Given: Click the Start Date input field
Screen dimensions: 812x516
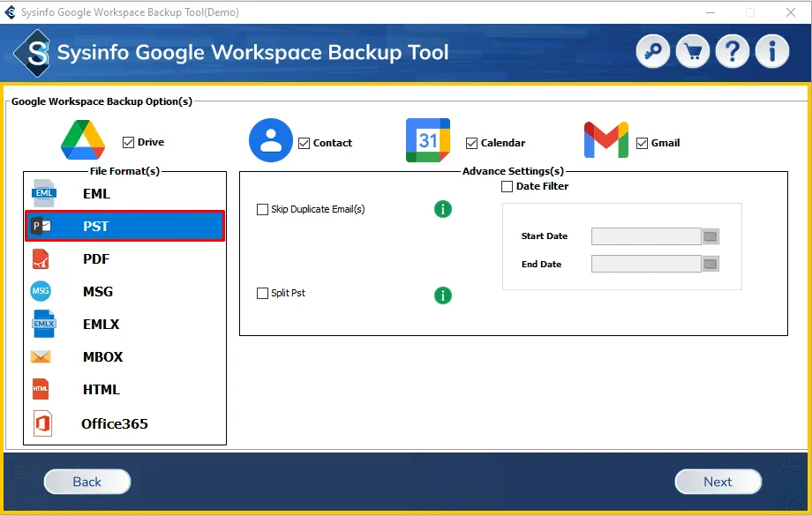Looking at the screenshot, I should 645,236.
